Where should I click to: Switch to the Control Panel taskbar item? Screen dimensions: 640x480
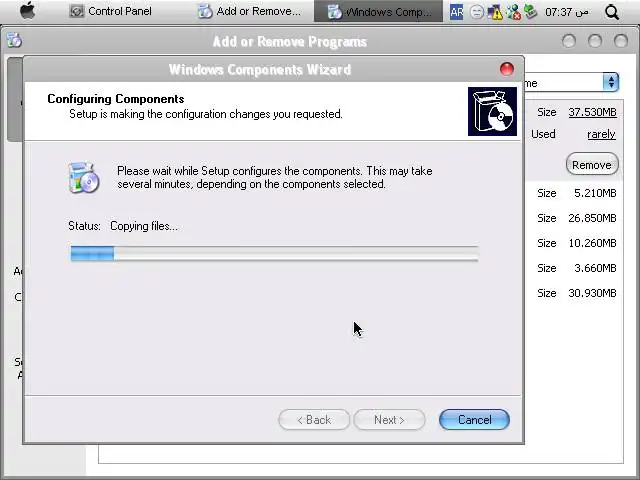pyautogui.click(x=110, y=11)
